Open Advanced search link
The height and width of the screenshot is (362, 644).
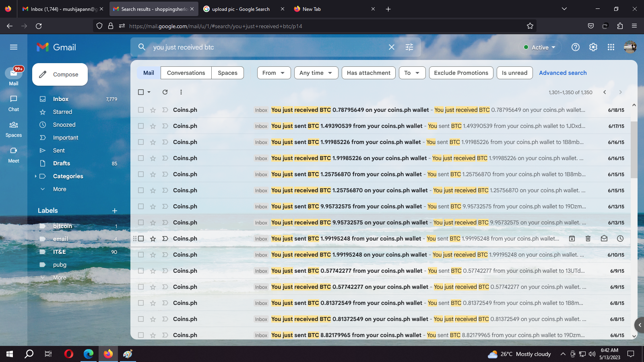[563, 73]
